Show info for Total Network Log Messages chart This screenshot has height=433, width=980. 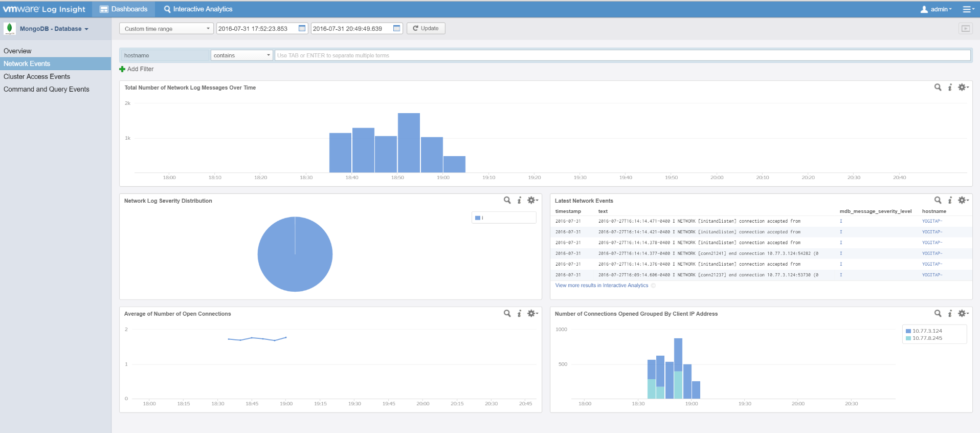click(x=950, y=88)
